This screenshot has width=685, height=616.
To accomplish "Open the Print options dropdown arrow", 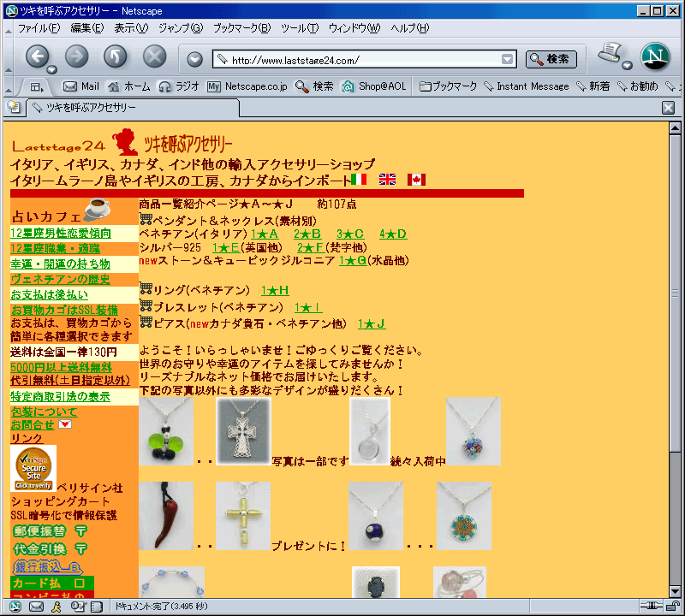I will [627, 66].
